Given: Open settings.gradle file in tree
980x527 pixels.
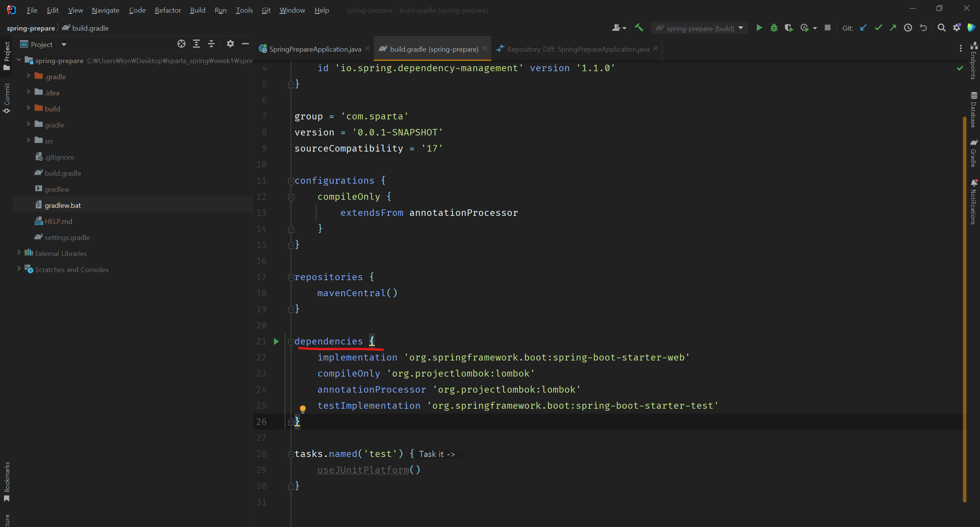Looking at the screenshot, I should [x=67, y=237].
